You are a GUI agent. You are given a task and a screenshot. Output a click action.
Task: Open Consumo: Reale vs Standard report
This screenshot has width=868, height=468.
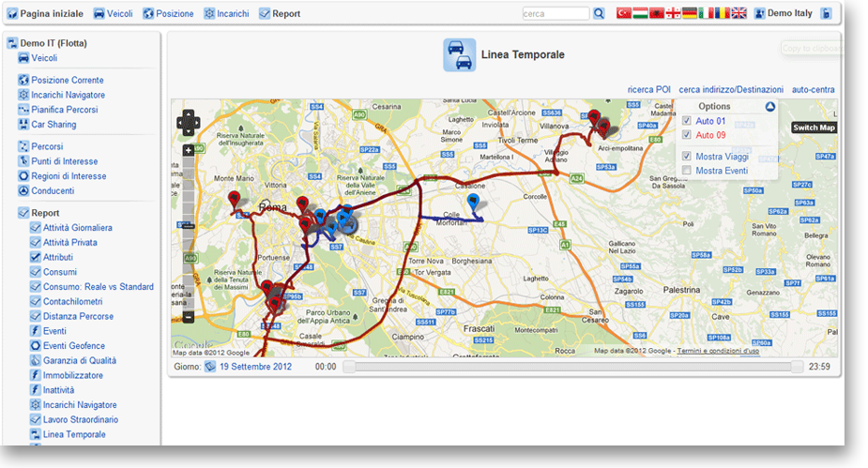[92, 287]
